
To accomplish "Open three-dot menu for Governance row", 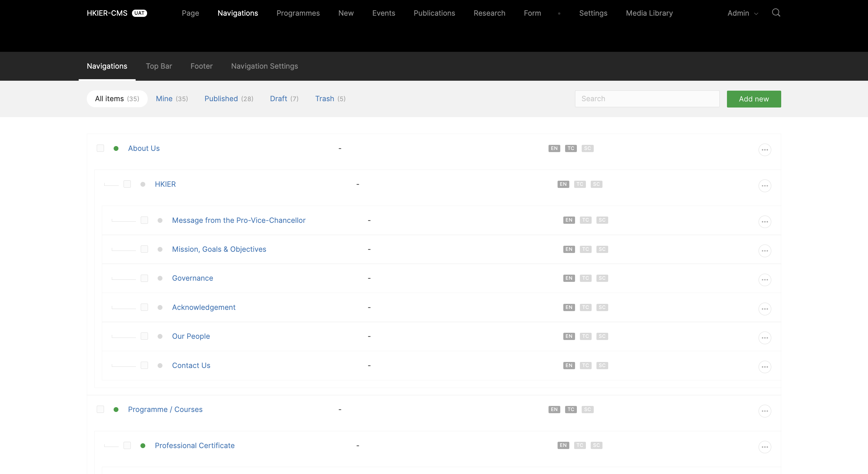I will (765, 280).
